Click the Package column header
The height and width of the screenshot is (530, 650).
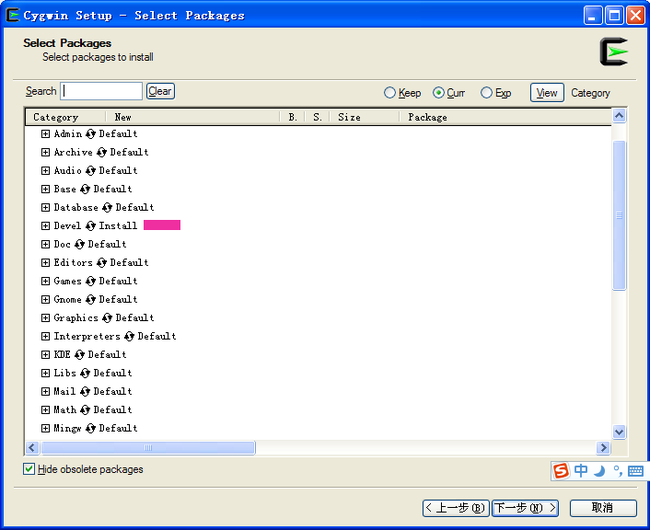tap(505, 117)
